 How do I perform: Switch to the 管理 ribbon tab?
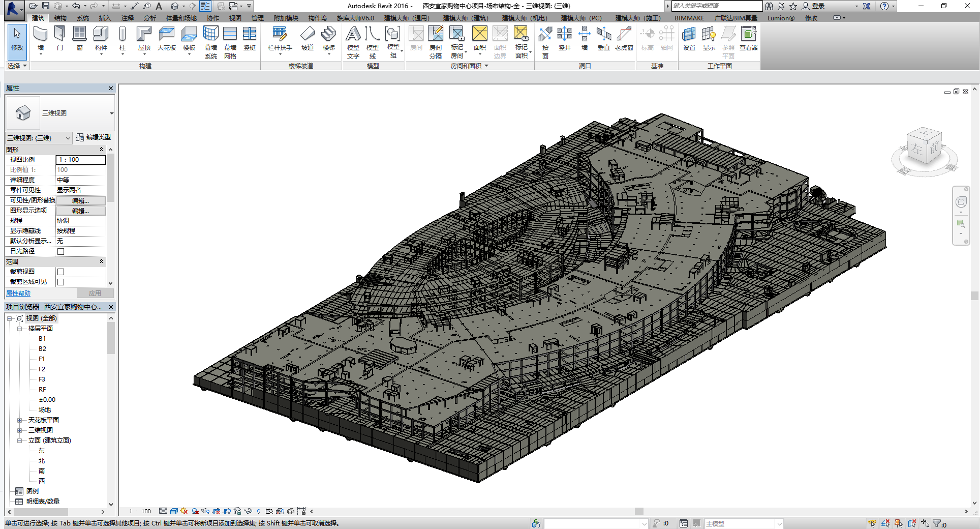258,18
